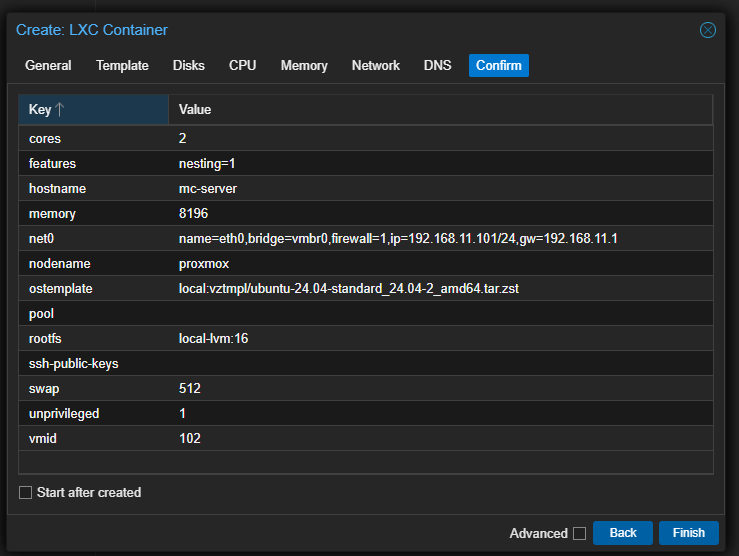The height and width of the screenshot is (556, 739).
Task: Click the Value column header
Action: click(x=440, y=110)
